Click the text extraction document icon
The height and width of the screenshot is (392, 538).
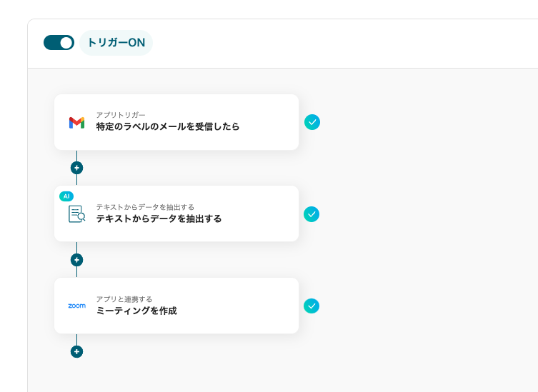[76, 213]
